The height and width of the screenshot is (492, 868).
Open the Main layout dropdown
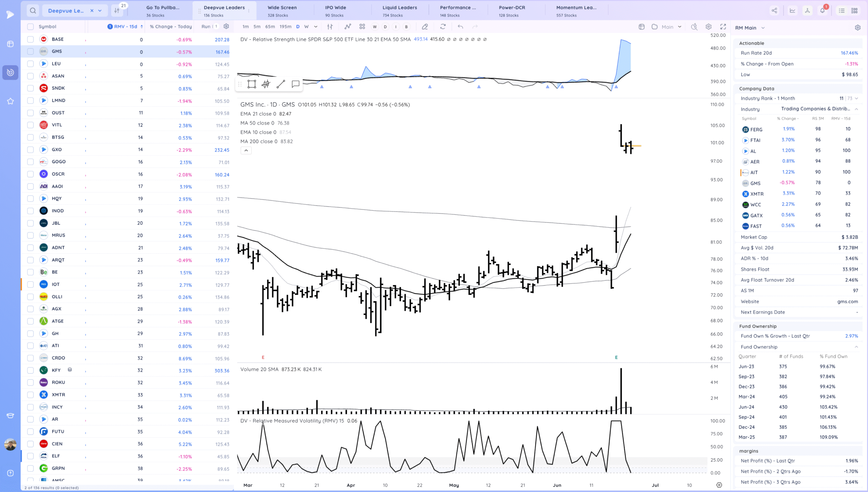672,27
